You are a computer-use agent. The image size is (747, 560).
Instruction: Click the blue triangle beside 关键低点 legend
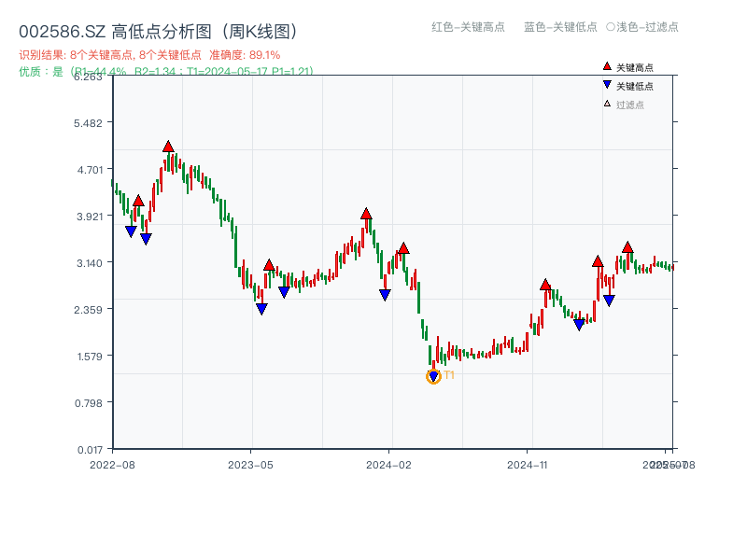(607, 86)
